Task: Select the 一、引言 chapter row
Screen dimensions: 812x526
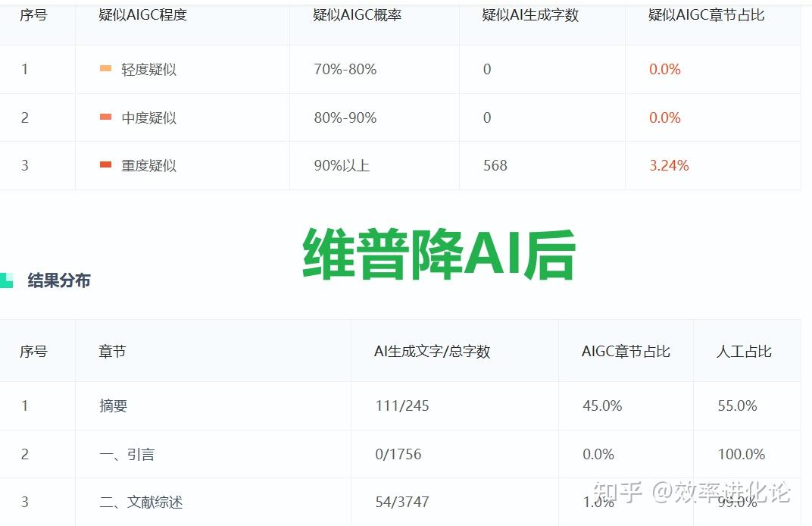Action: click(400, 454)
